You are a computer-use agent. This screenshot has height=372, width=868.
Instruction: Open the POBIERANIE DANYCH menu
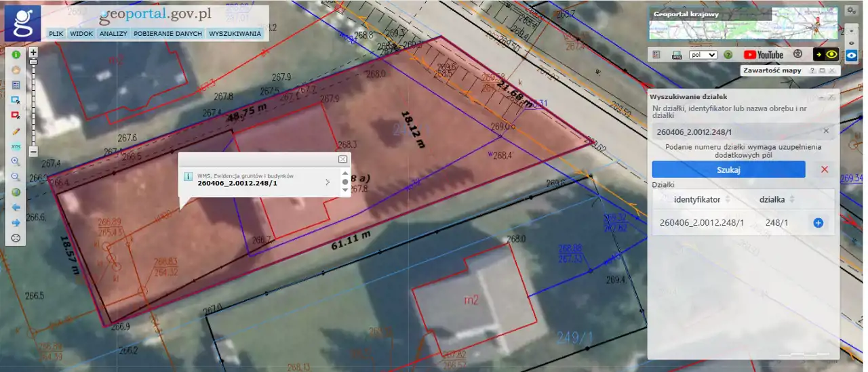coord(167,33)
